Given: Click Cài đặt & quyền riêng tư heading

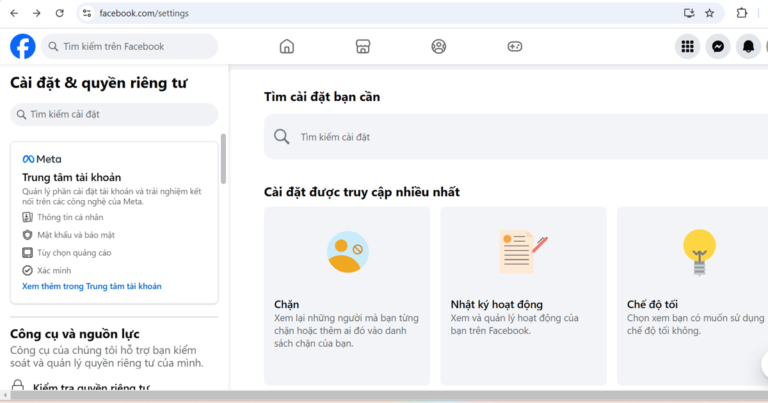Looking at the screenshot, I should coord(98,83).
